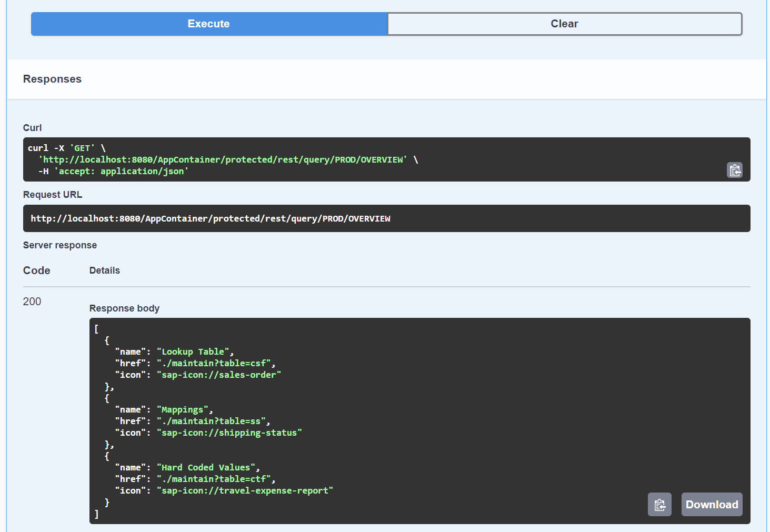
Task: Click the Server response label
Action: (x=60, y=245)
